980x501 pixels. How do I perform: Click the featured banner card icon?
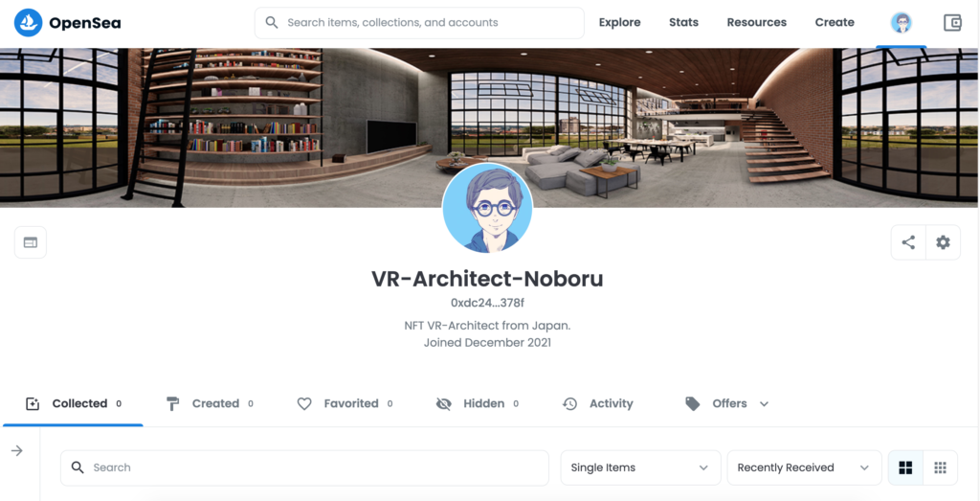click(31, 242)
